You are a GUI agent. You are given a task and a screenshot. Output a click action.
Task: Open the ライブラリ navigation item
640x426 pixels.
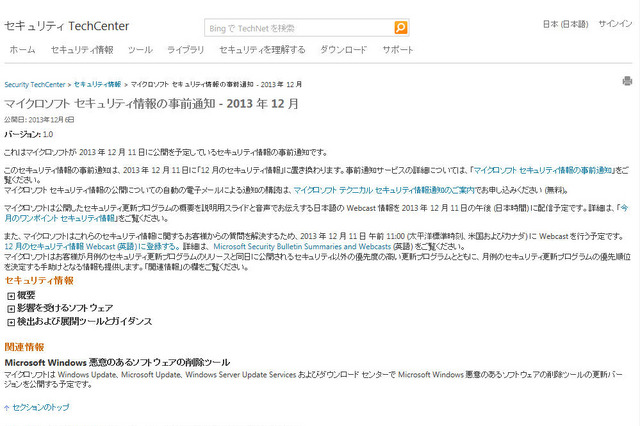pos(186,50)
